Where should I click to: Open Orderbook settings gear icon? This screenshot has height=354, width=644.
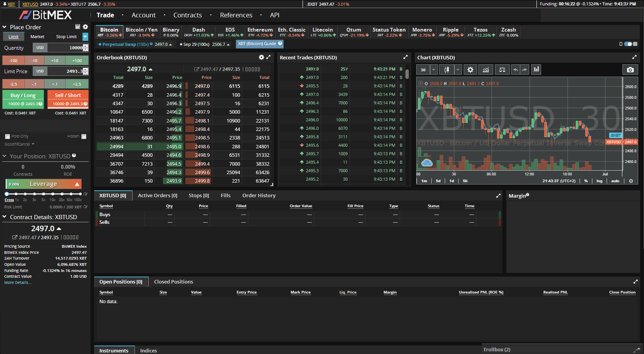pyautogui.click(x=261, y=57)
